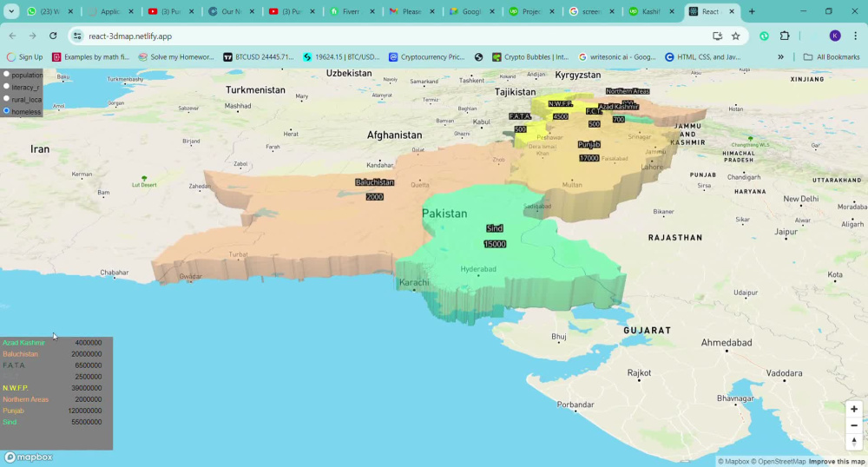Open new tab with plus button
Screen dimensions: 868x467
pyautogui.click(x=752, y=11)
